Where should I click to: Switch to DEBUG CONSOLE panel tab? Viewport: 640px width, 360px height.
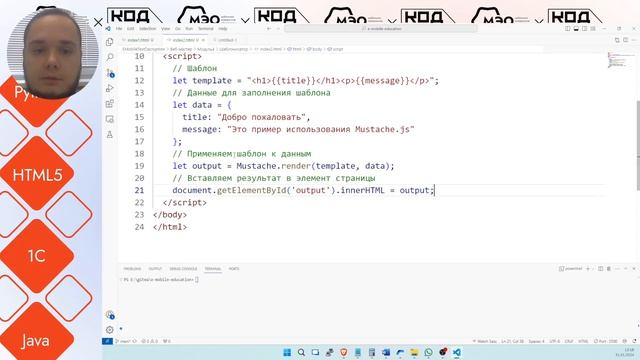click(183, 269)
